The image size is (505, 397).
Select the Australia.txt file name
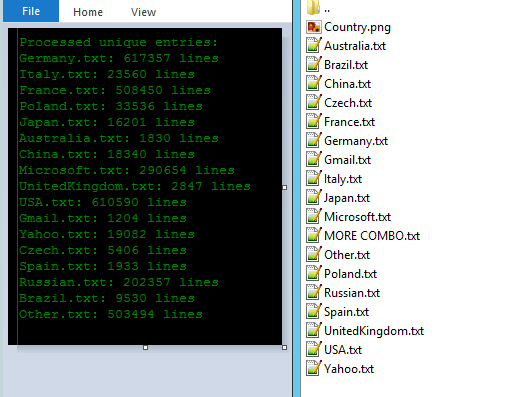355,46
